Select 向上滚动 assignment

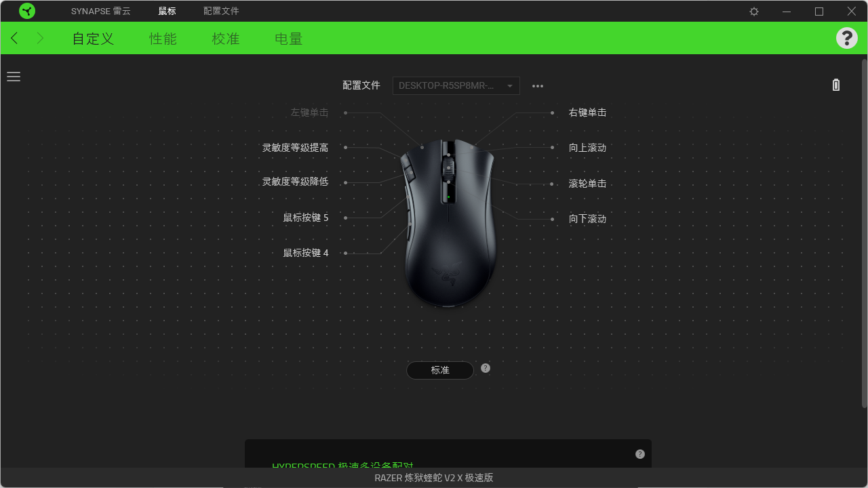pyautogui.click(x=588, y=148)
